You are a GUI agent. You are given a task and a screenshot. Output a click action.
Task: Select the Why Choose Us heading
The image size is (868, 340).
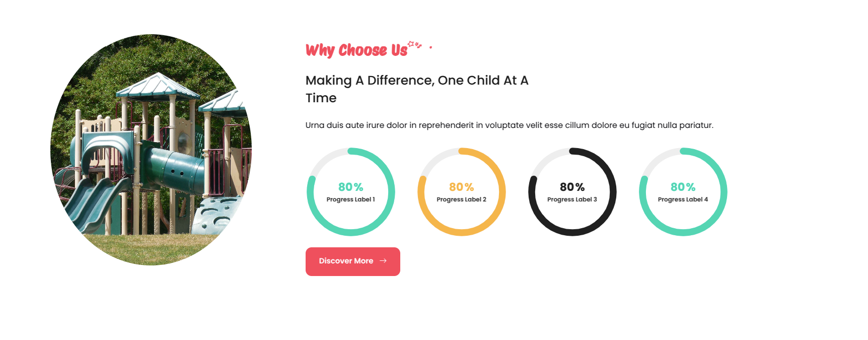356,50
